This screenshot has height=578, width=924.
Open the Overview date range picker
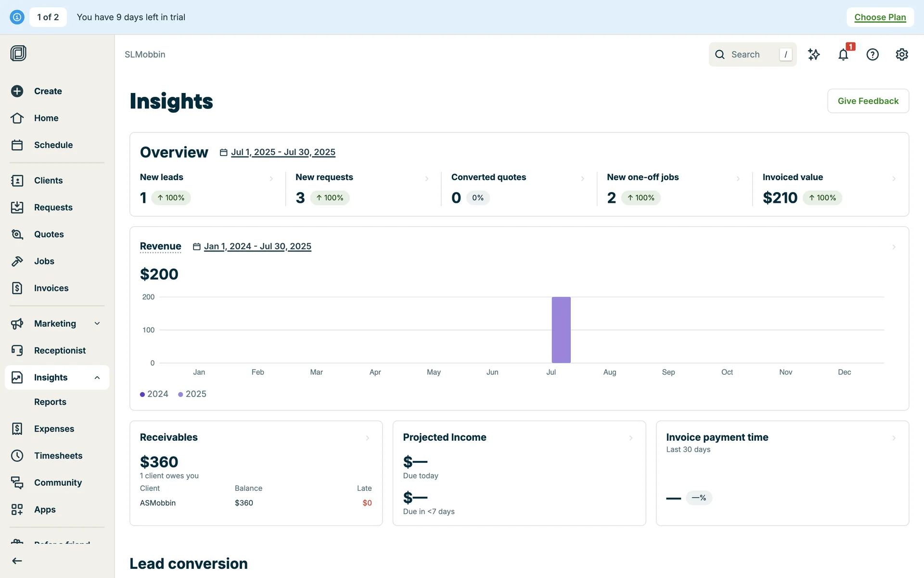[282, 152]
